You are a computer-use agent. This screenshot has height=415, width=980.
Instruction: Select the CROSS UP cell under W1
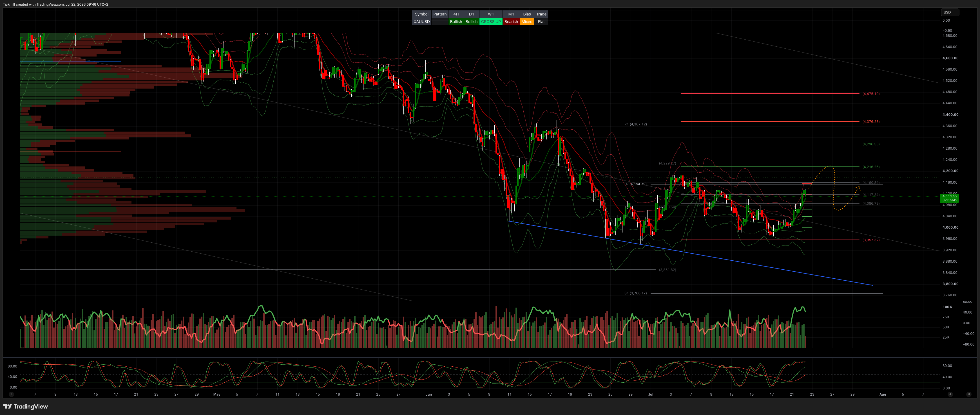pyautogui.click(x=491, y=22)
